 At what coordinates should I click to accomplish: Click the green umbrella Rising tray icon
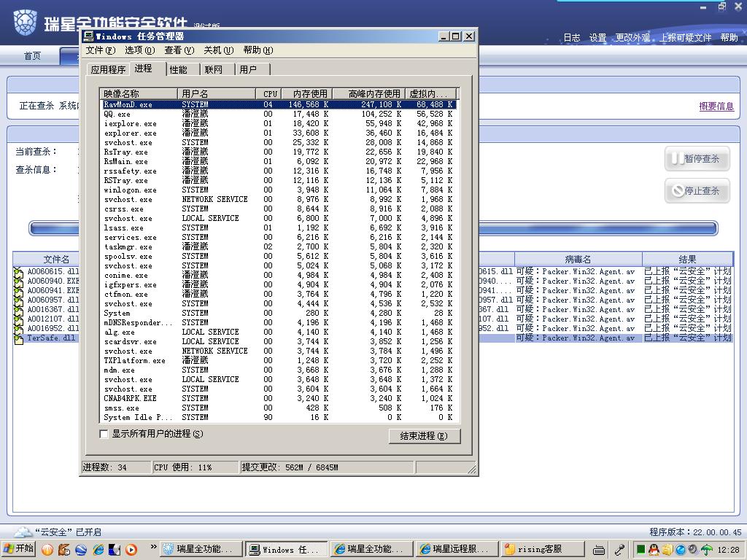point(706,550)
